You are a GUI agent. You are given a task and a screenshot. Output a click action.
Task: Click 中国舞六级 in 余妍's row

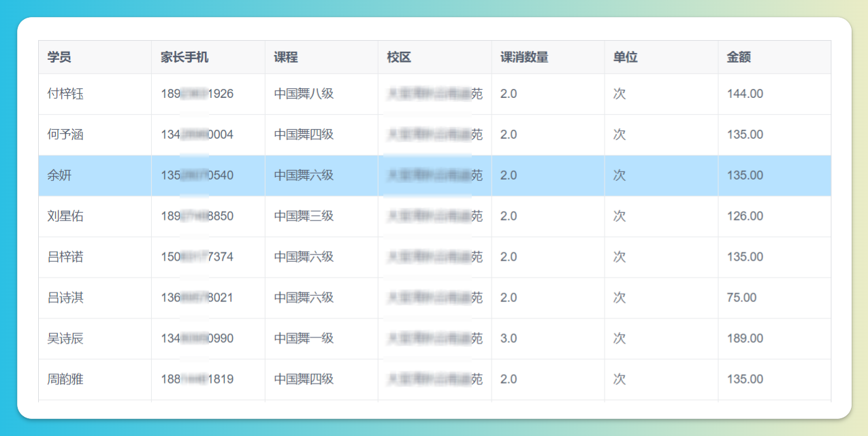304,175
